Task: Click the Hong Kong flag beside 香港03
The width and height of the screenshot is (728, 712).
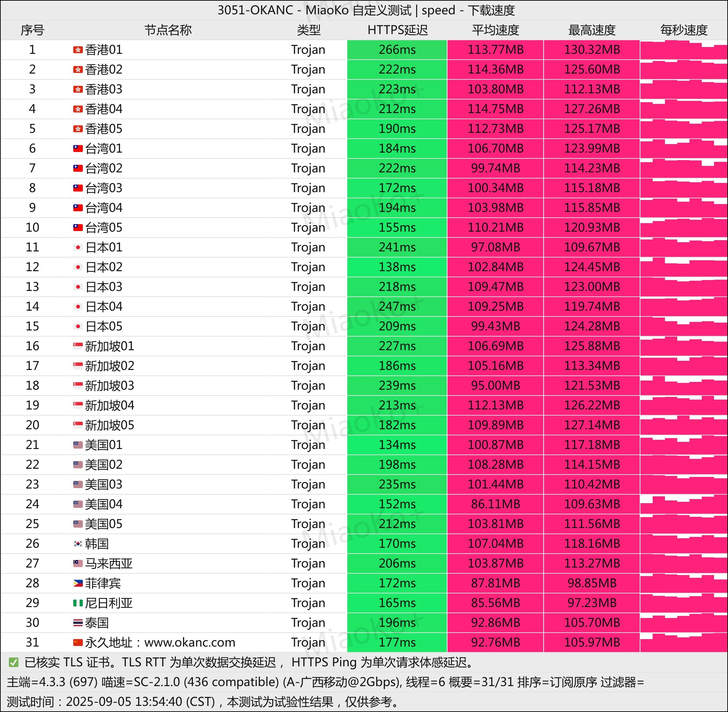Action: (78, 89)
